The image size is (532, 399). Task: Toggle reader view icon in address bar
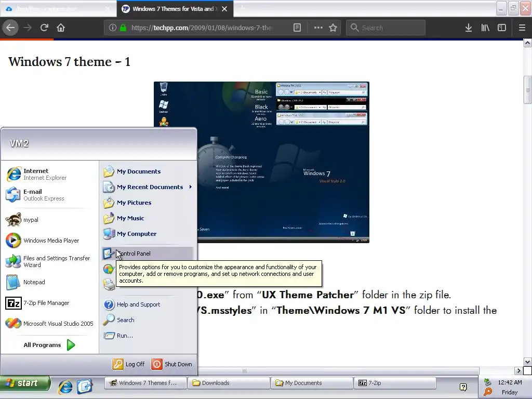click(297, 28)
